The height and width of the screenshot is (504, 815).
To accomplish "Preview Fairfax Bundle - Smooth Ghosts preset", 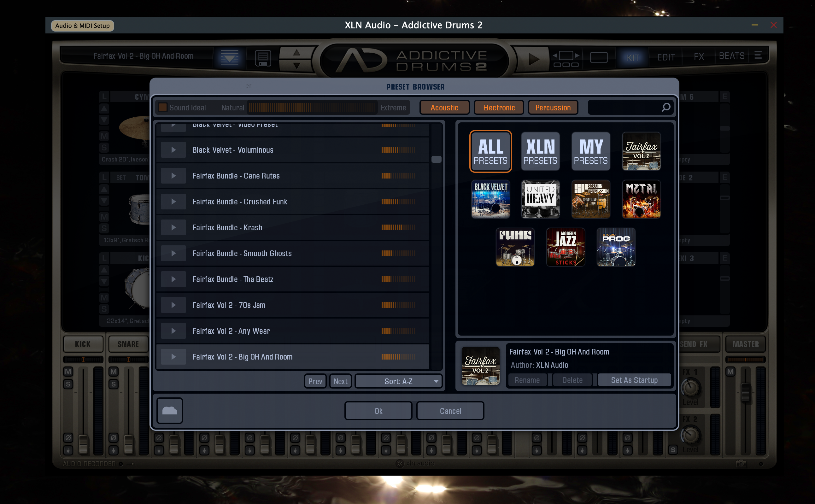I will [173, 253].
